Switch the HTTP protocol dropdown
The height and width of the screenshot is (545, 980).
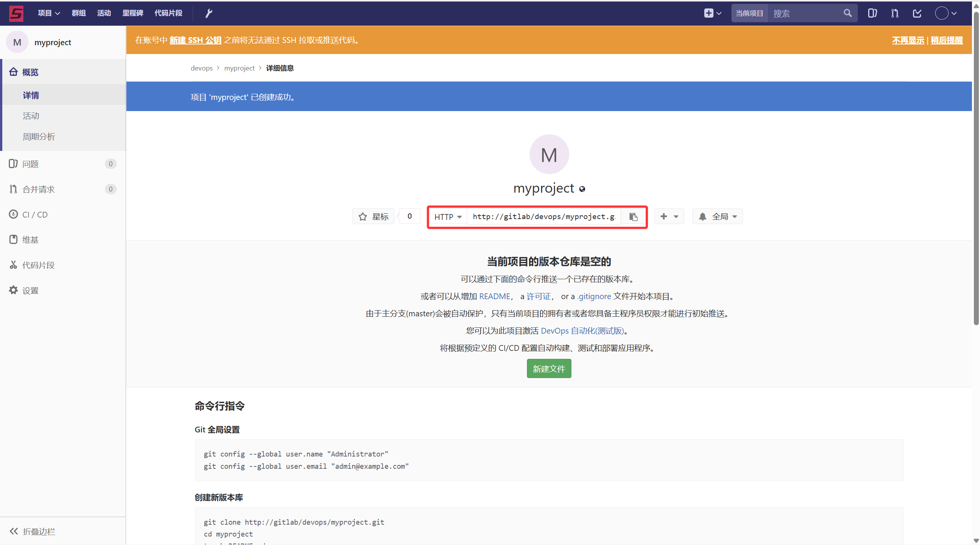[448, 217]
